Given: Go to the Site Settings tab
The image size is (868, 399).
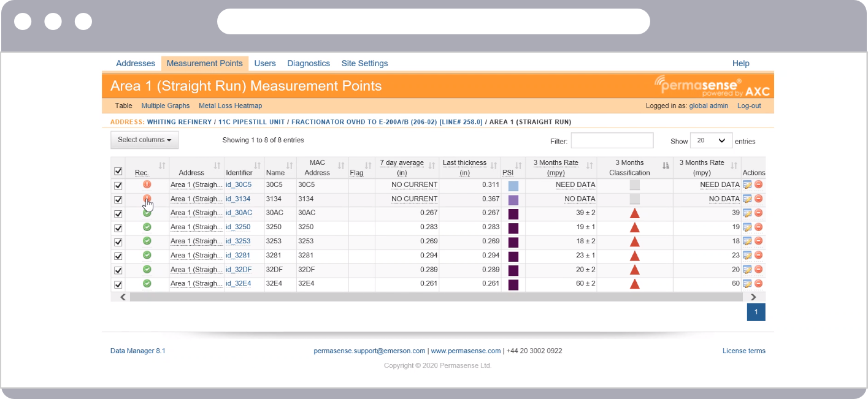Looking at the screenshot, I should (364, 63).
